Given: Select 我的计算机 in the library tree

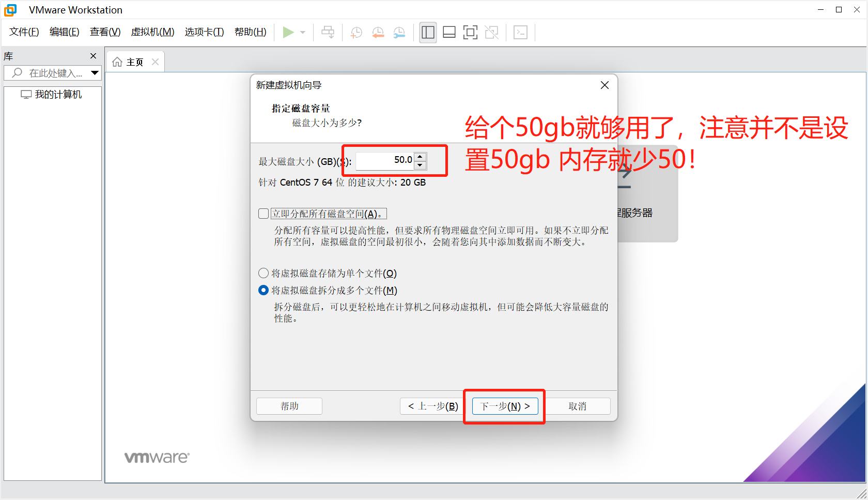Looking at the screenshot, I should click(51, 95).
